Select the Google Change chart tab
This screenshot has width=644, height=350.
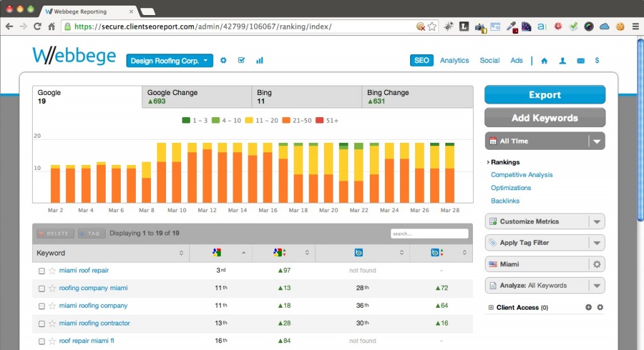(x=197, y=97)
